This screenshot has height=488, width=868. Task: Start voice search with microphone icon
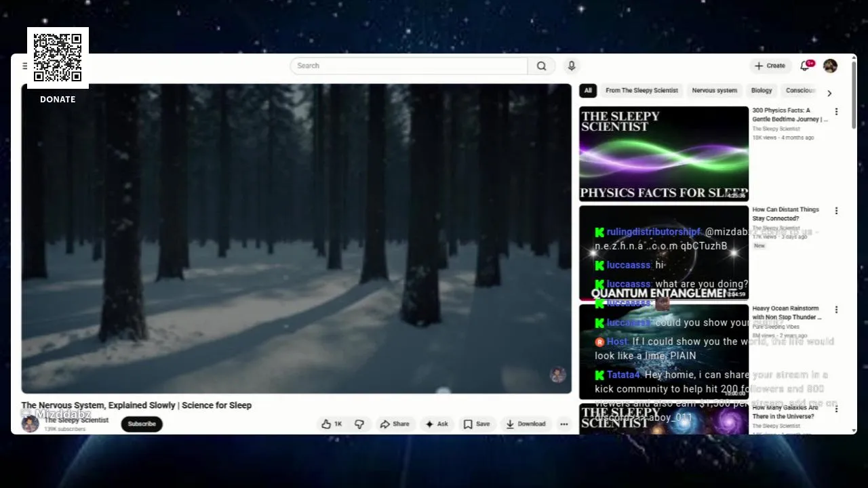point(572,66)
